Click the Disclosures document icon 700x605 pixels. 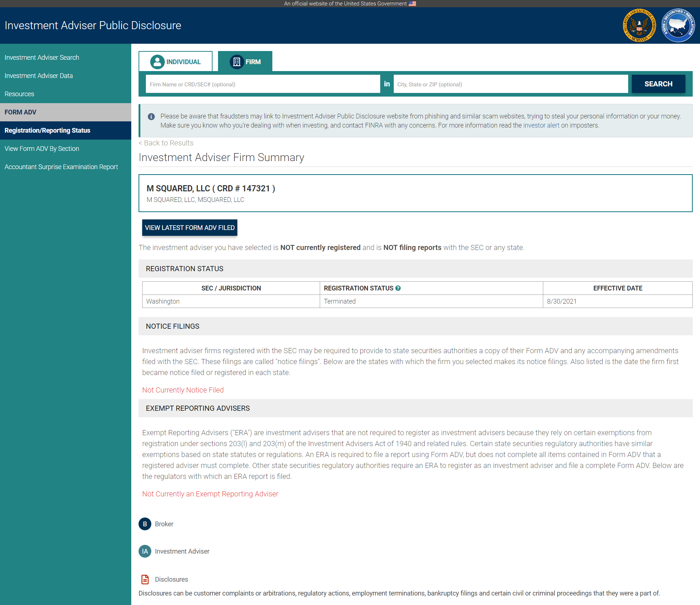pyautogui.click(x=145, y=579)
